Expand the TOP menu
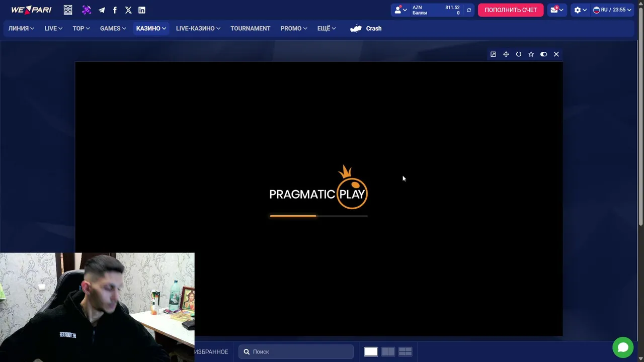Image resolution: width=644 pixels, height=362 pixels. (81, 29)
